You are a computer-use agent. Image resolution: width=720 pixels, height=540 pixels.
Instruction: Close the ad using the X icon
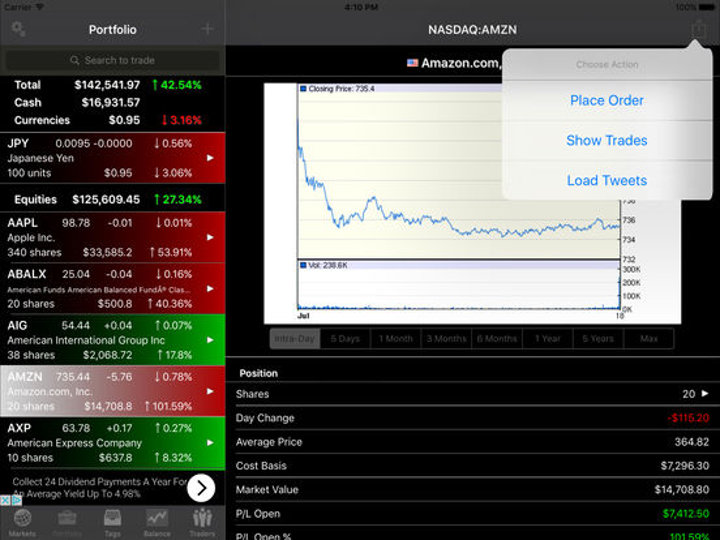click(5, 501)
